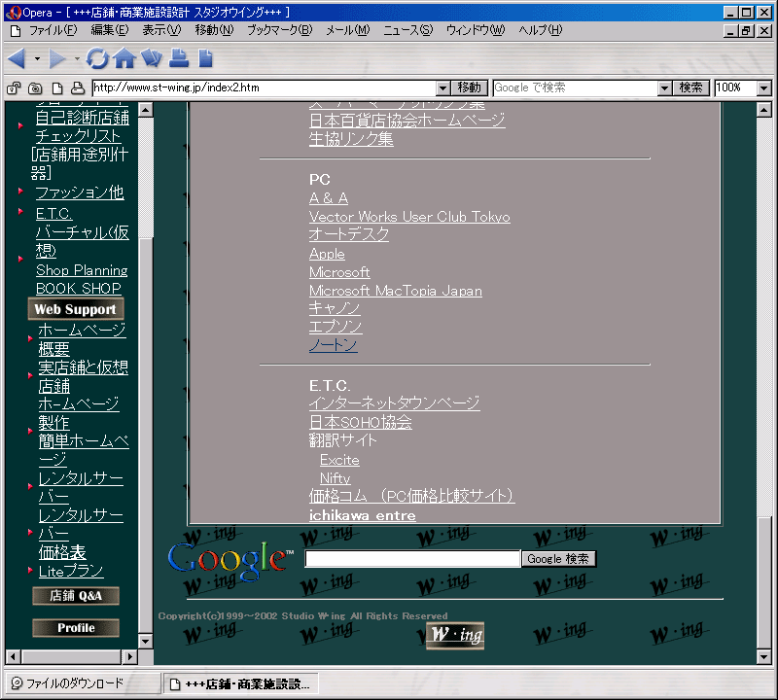
Task: Open the Apple link
Action: (x=327, y=254)
